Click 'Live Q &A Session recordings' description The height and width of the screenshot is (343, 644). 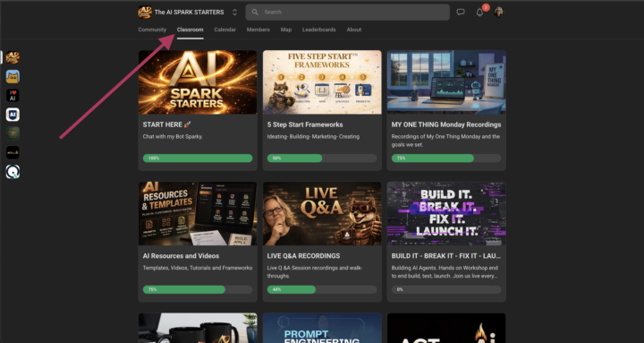pyautogui.click(x=315, y=272)
